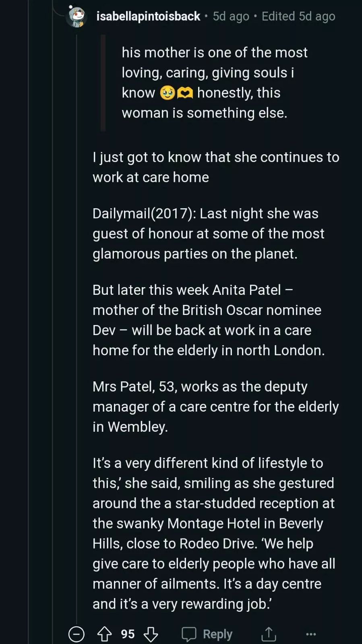
Task: Share this comment via the share icon
Action: pyautogui.click(x=269, y=634)
